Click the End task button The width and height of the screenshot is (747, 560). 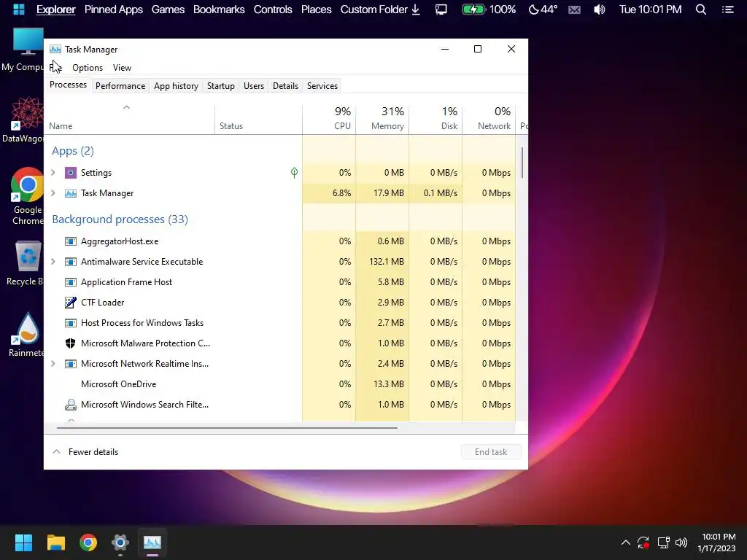(491, 452)
